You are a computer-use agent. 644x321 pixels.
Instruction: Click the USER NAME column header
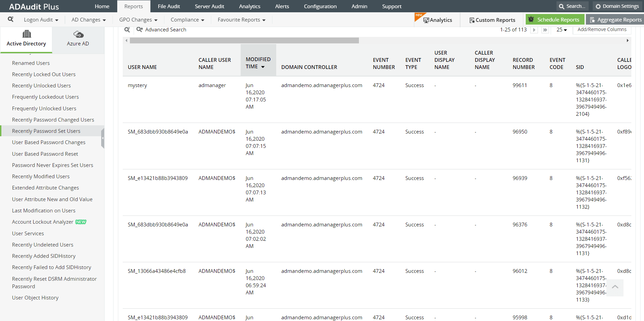(142, 67)
